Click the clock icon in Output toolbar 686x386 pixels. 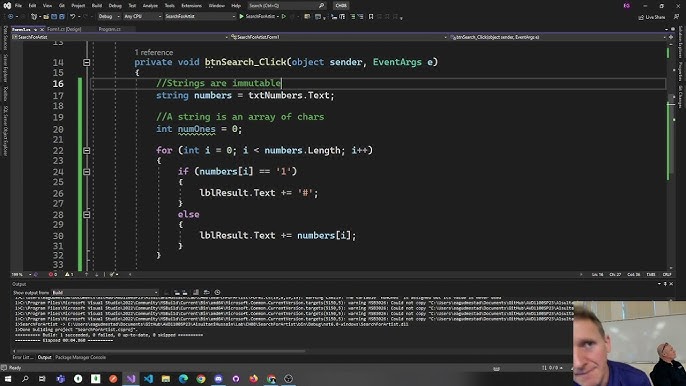tap(217, 292)
